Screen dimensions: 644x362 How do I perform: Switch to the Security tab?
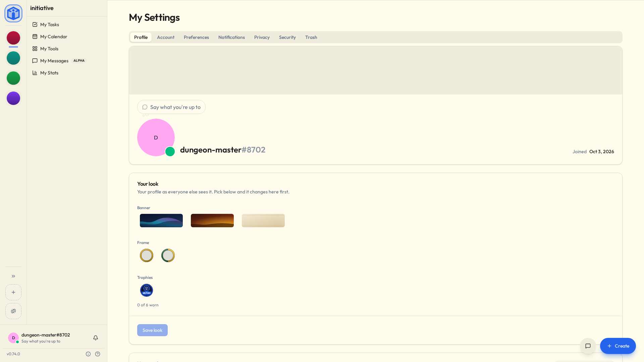click(287, 37)
